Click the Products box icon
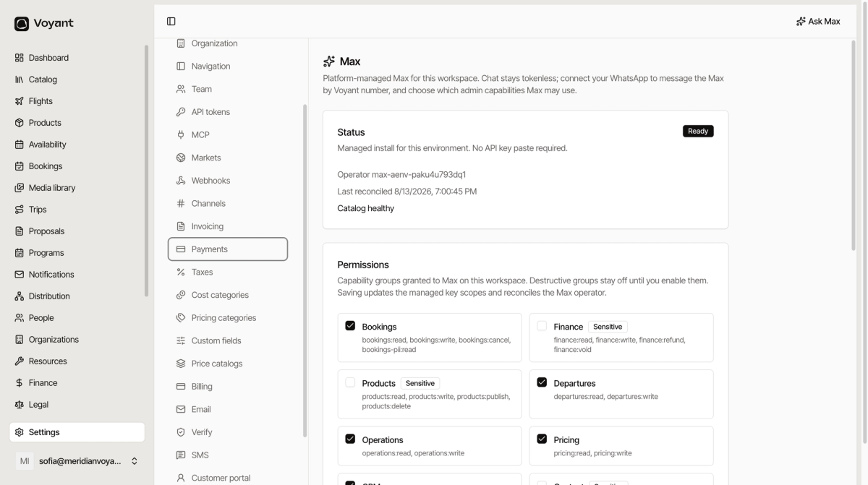Viewport: 868px width, 485px height. (20, 123)
